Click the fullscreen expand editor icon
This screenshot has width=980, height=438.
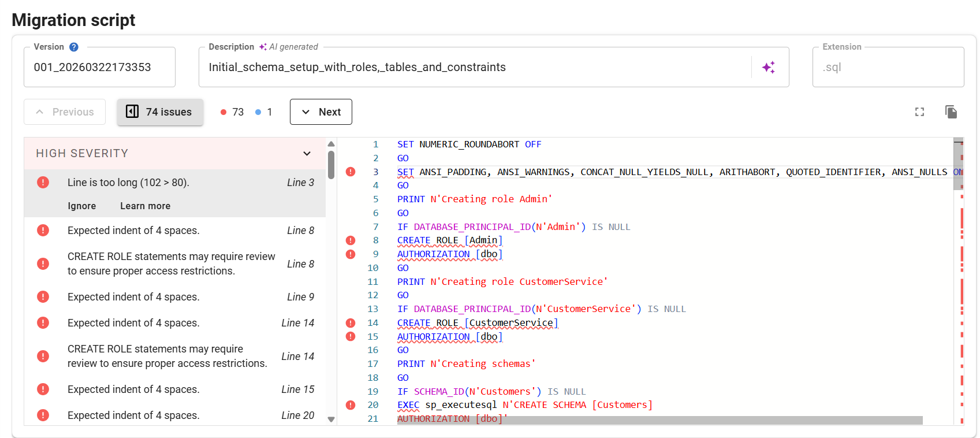[x=919, y=112]
